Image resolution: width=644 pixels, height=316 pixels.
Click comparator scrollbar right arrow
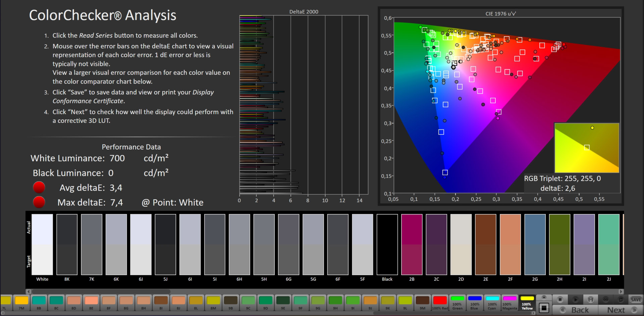(621, 292)
